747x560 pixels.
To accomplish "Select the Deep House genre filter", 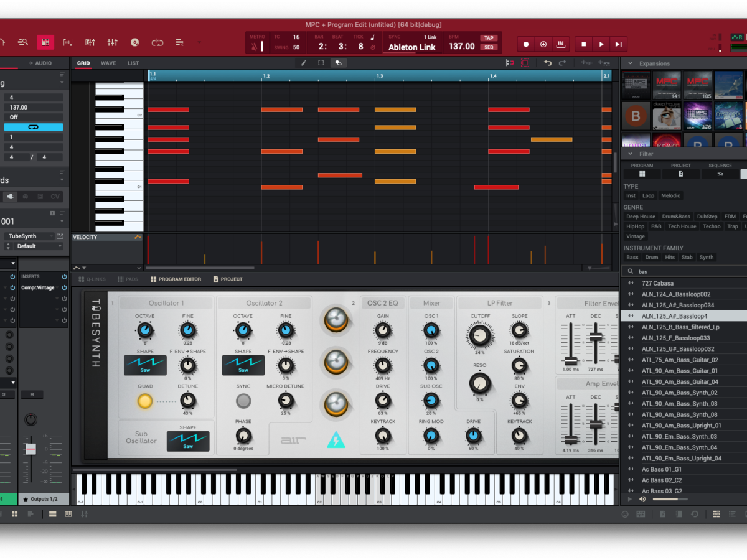I will tap(641, 217).
